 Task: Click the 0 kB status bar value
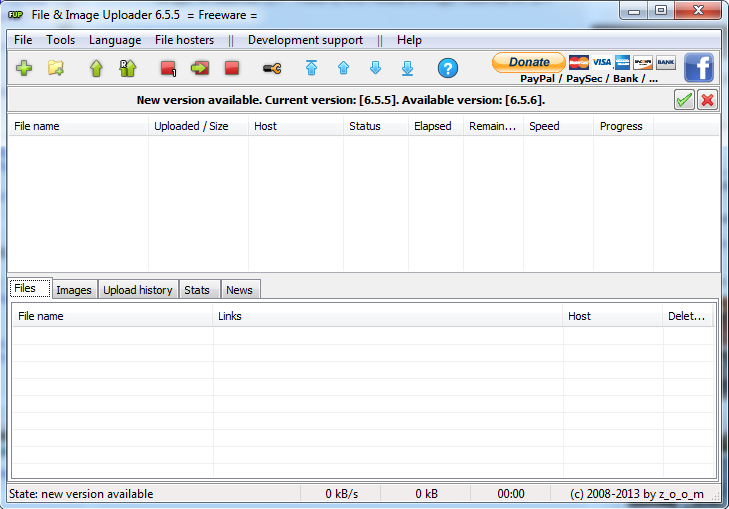click(426, 494)
